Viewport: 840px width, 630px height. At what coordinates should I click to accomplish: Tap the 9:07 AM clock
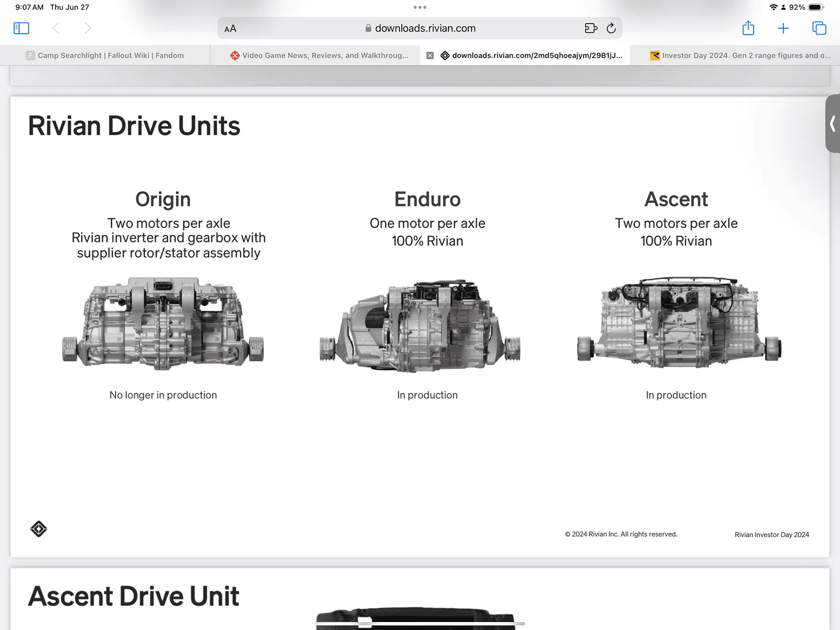pos(29,7)
